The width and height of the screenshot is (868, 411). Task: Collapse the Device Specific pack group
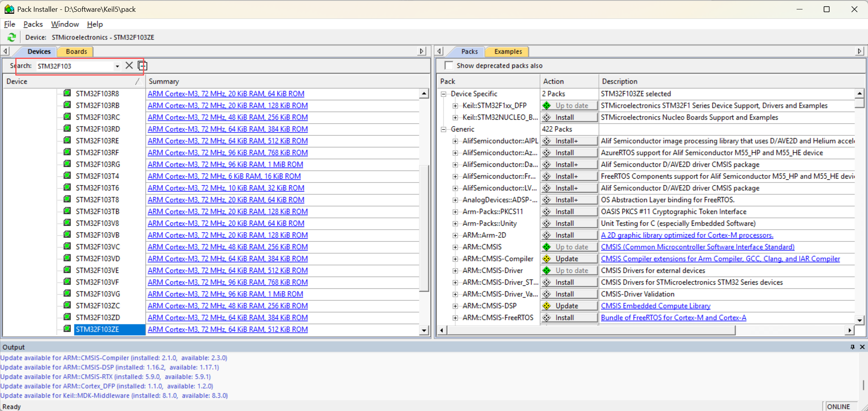(x=444, y=94)
